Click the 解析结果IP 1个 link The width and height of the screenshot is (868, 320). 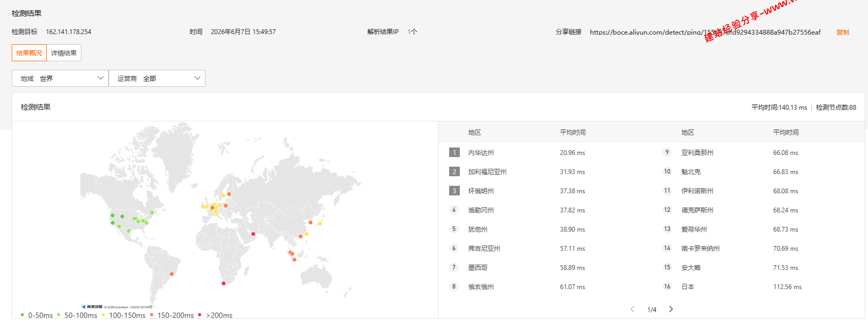[412, 32]
